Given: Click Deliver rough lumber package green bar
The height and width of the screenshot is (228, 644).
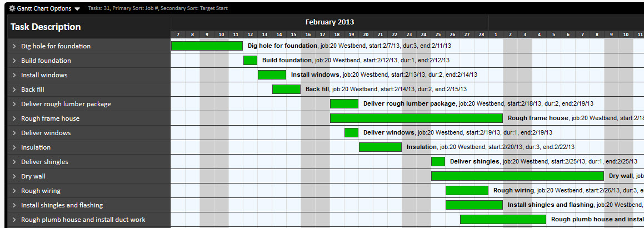Looking at the screenshot, I should pyautogui.click(x=344, y=103).
